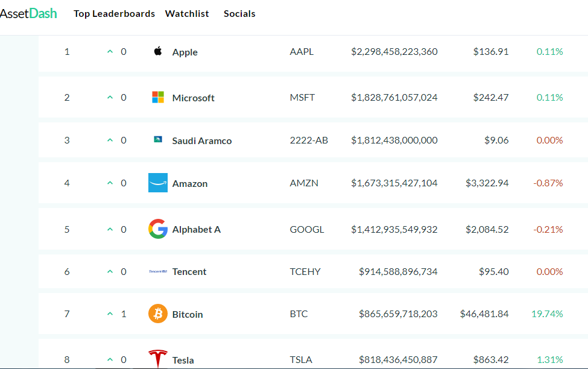Viewport: 588px width, 369px height.
Task: Open the Bitcoin asset name link
Action: pyautogui.click(x=188, y=314)
